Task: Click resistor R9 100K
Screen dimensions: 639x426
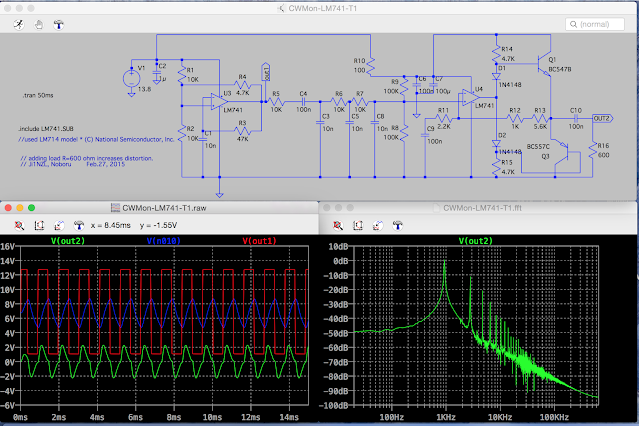Action: 404,87
